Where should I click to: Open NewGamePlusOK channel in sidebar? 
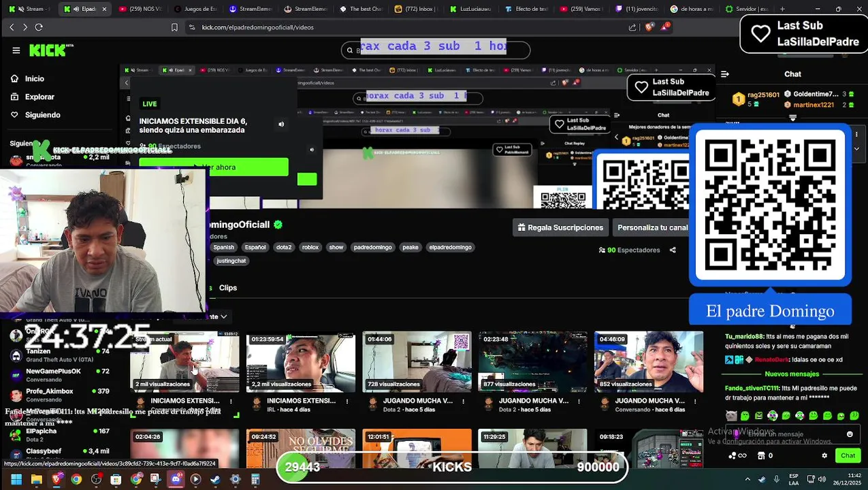(60, 375)
